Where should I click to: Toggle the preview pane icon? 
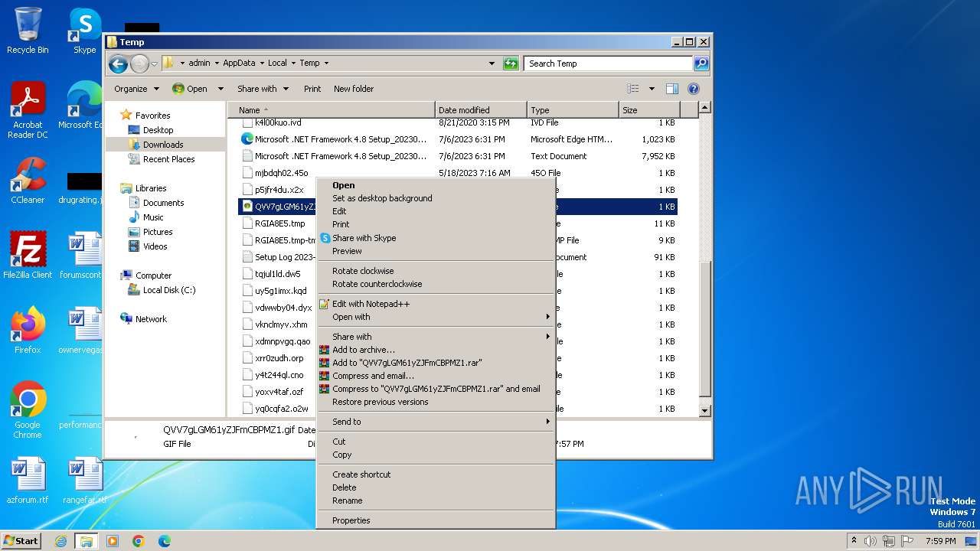[671, 89]
